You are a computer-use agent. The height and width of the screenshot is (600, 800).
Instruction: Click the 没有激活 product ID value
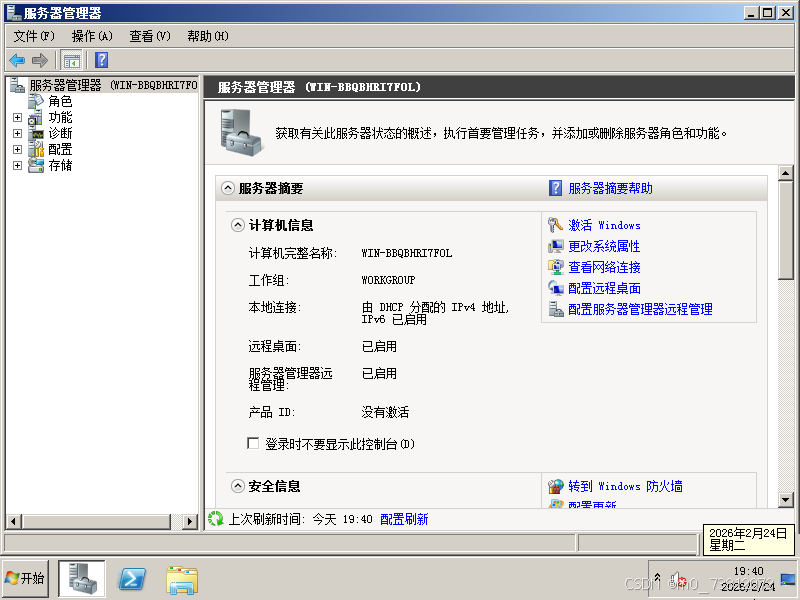coord(385,412)
